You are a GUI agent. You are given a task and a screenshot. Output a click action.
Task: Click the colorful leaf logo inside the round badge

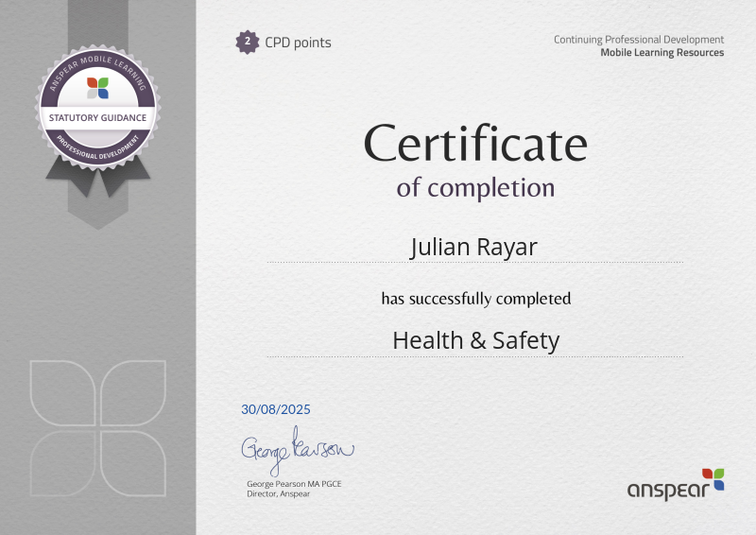[x=98, y=88]
